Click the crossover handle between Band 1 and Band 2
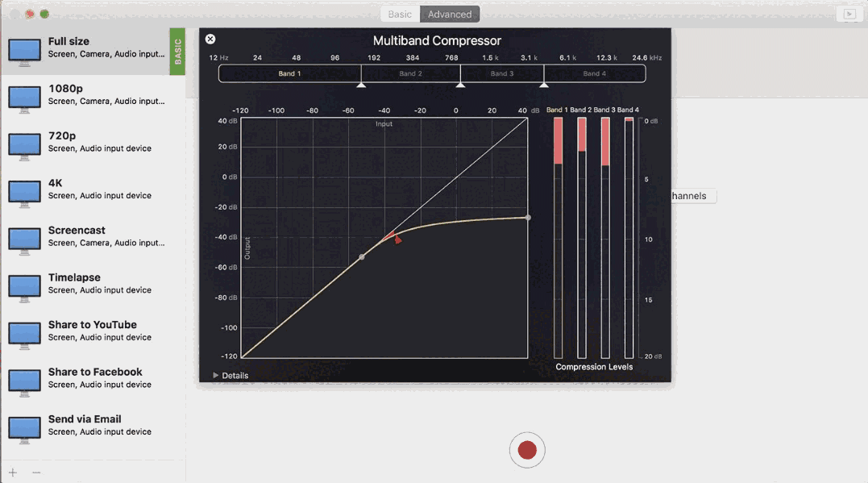Image resolution: width=868 pixels, height=483 pixels. pos(361,85)
